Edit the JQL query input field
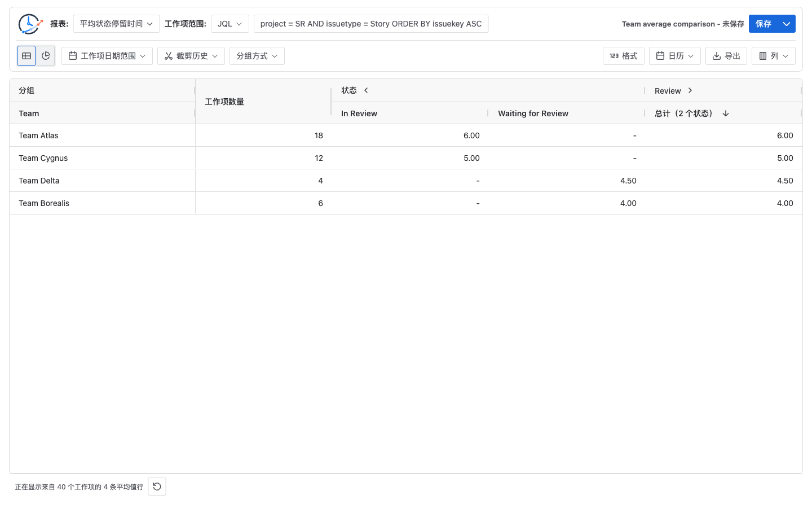Image resolution: width=812 pixels, height=508 pixels. (371, 24)
